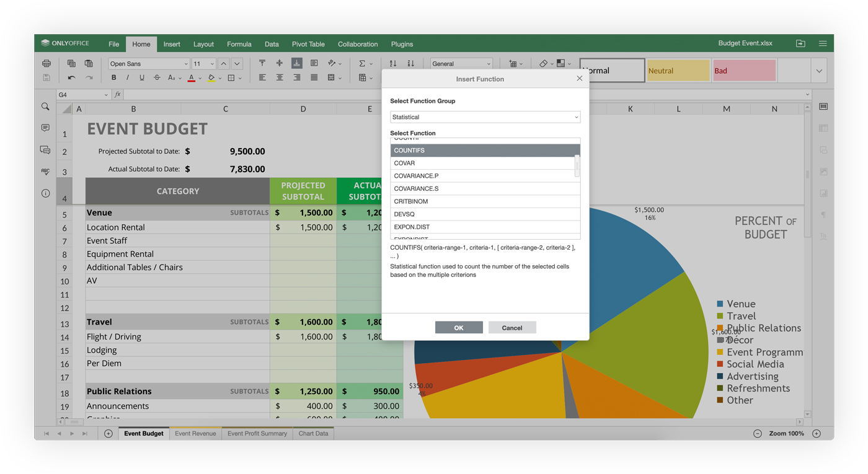
Task: Open the Statistical function group dropdown
Action: 485,117
